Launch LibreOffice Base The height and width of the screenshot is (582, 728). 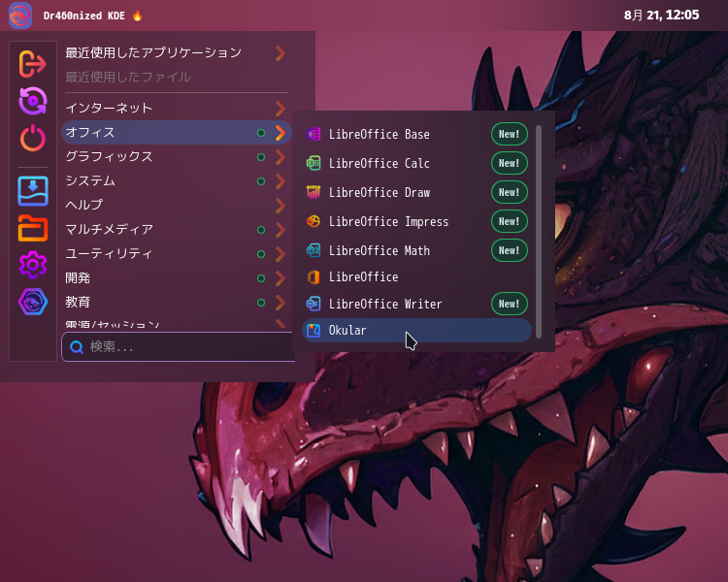pyautogui.click(x=416, y=134)
